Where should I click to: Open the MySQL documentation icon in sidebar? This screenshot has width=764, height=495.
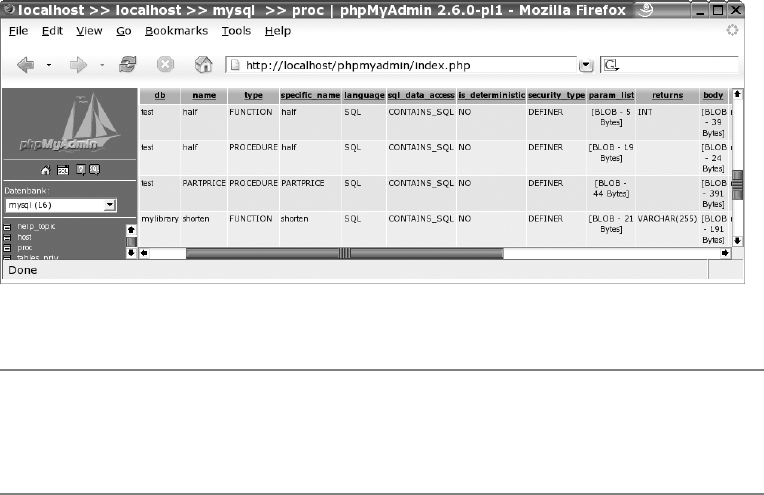[95, 170]
